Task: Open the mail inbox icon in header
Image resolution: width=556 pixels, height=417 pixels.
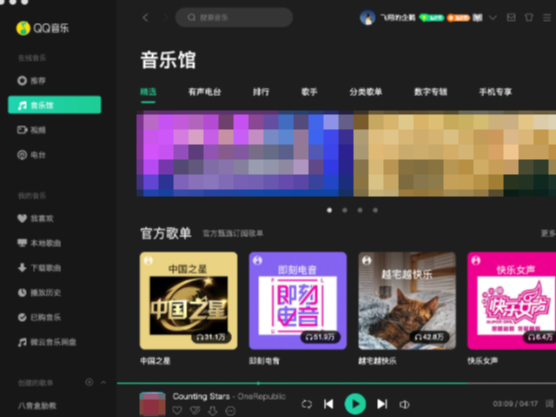Action: coord(511,17)
